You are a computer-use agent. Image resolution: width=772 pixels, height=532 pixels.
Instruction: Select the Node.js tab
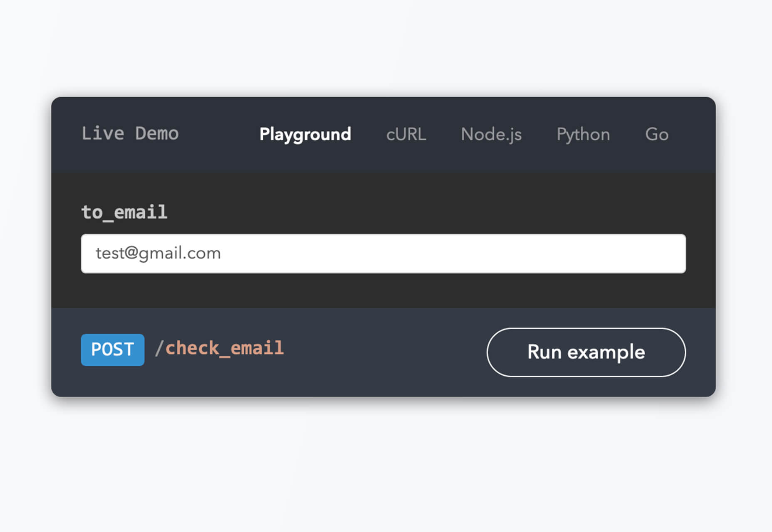(x=491, y=135)
